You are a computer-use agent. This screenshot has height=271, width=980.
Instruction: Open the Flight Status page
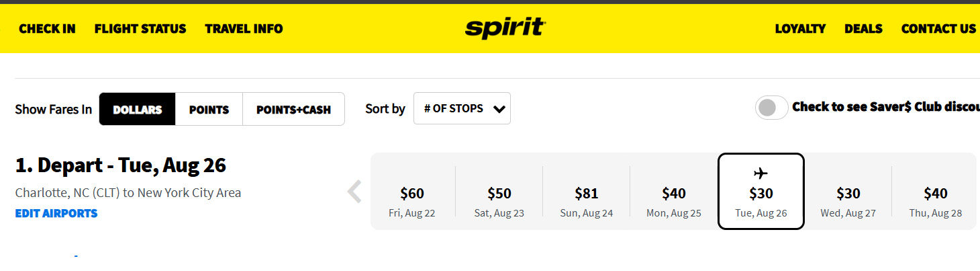pos(140,28)
